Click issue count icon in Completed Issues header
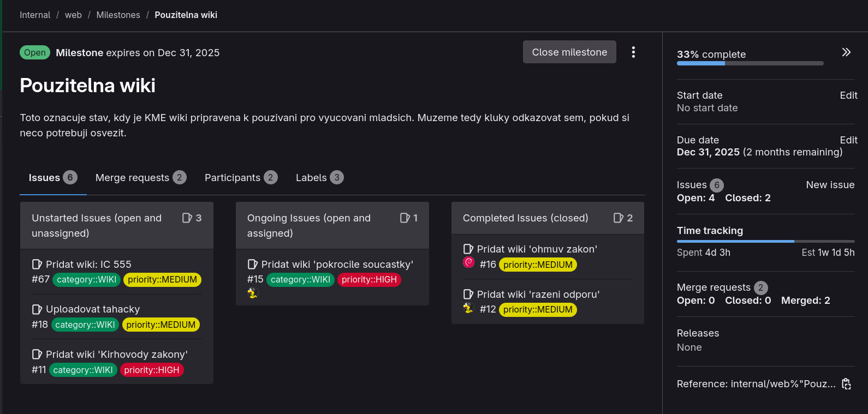868x414 pixels. tap(618, 218)
